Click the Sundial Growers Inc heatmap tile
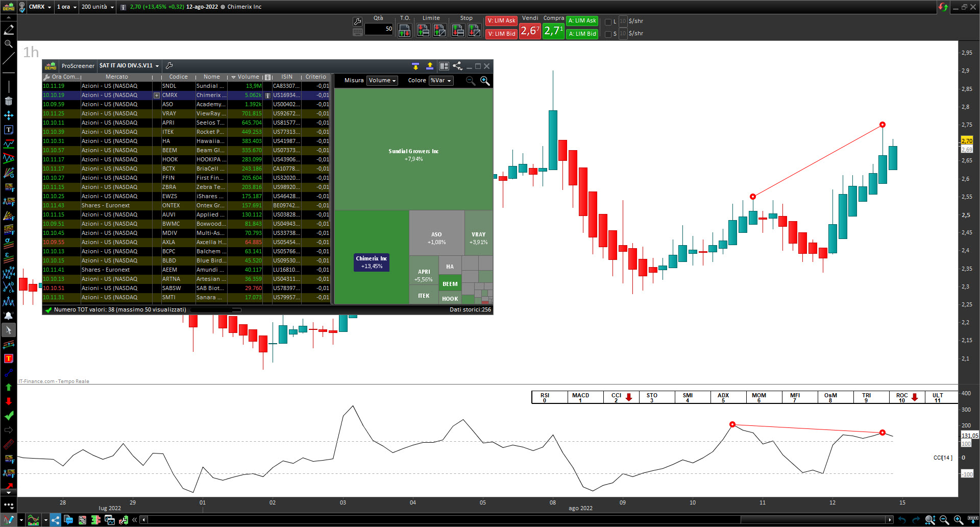The image size is (980, 527). tap(413, 150)
